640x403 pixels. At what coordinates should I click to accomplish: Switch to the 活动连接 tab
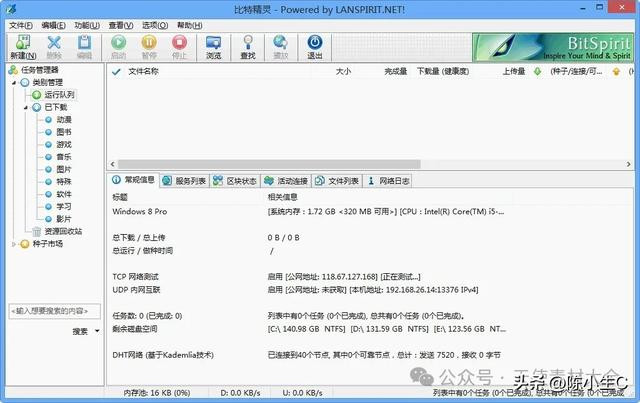point(286,181)
